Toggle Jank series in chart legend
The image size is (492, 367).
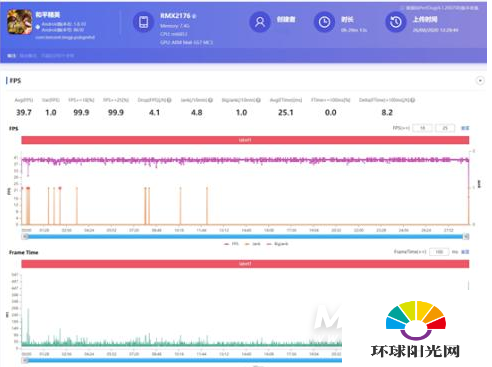coord(252,244)
